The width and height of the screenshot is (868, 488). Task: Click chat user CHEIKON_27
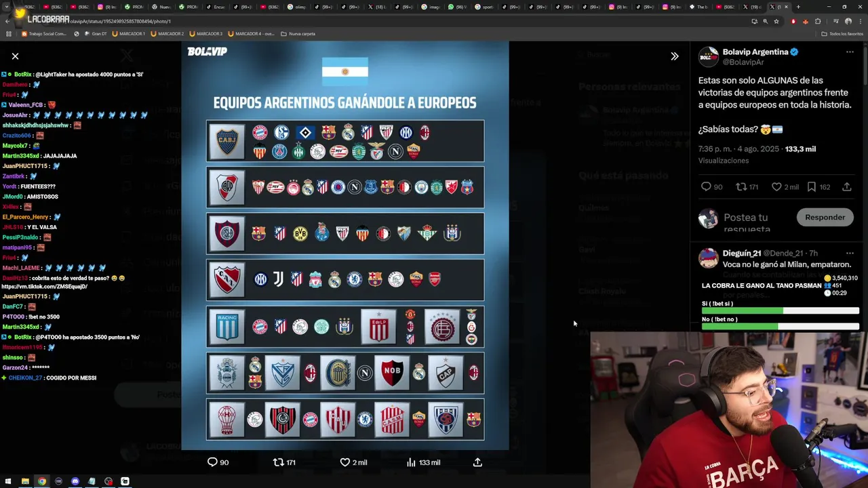pyautogui.click(x=24, y=378)
